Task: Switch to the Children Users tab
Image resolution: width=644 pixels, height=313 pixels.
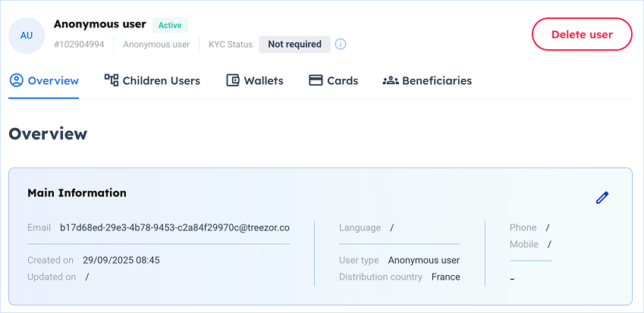Action: [161, 80]
